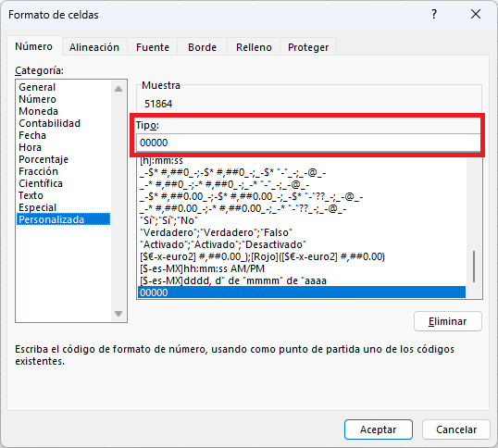Select the highlighted 00000 format row
498x448 pixels.
pyautogui.click(x=302, y=292)
